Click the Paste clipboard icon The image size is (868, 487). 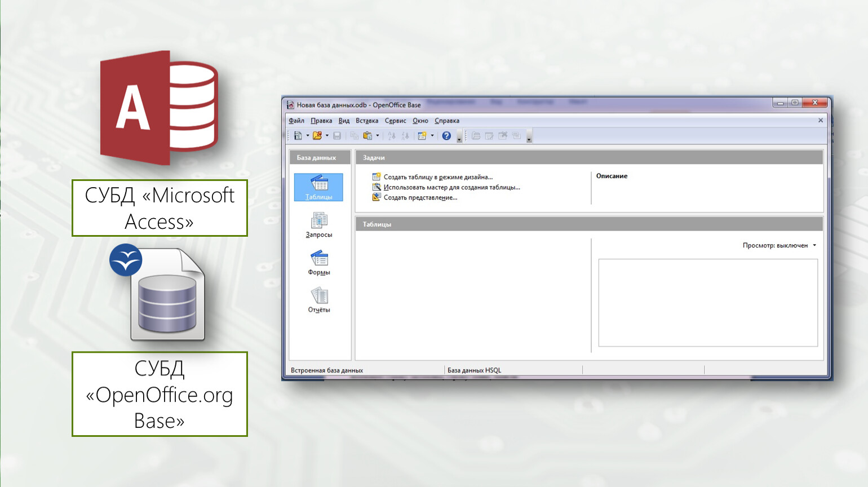click(x=368, y=136)
